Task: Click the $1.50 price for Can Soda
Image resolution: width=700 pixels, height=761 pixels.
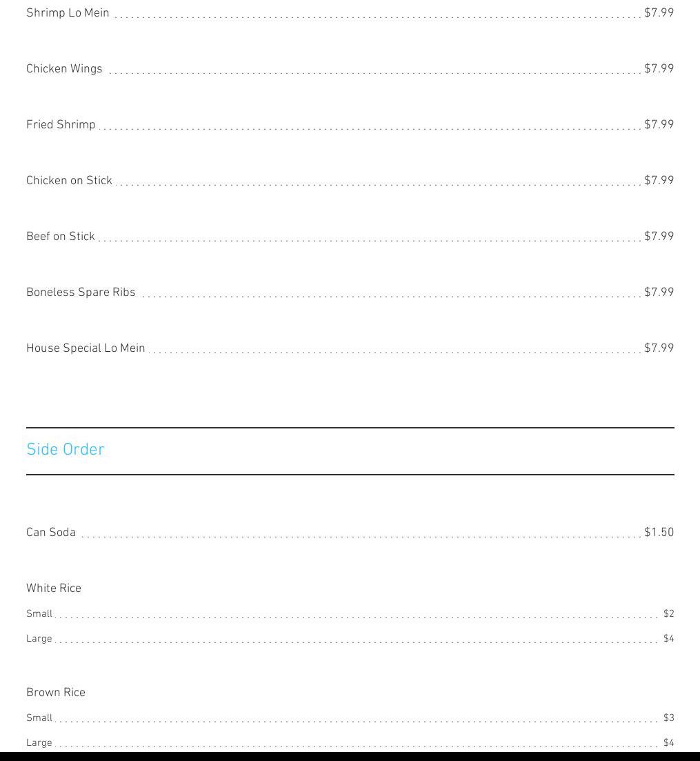Action: point(659,532)
